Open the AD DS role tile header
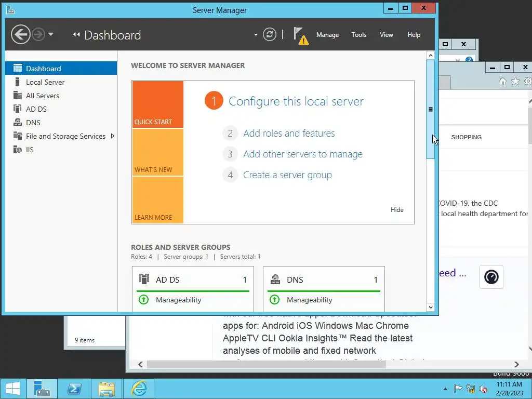Image resolution: width=532 pixels, height=399 pixels. (x=193, y=280)
